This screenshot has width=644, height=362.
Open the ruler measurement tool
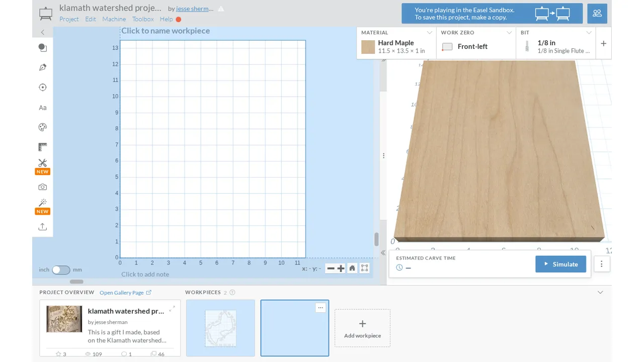point(43,147)
